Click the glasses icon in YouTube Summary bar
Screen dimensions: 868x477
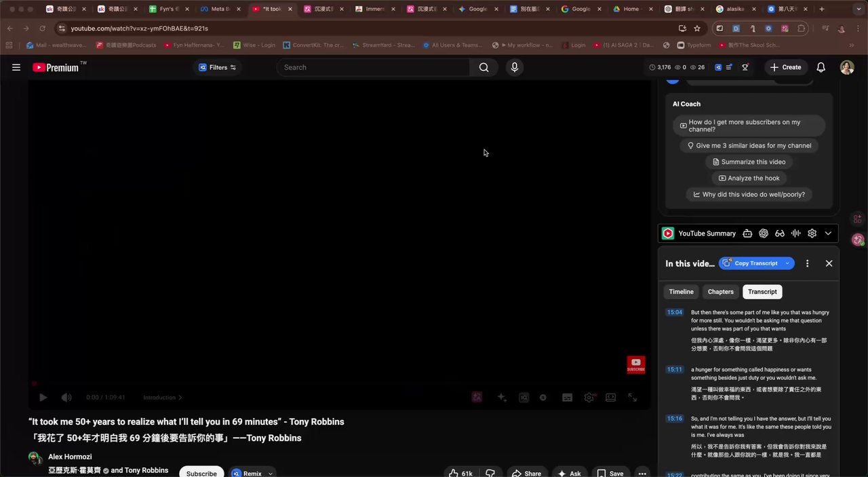point(780,233)
